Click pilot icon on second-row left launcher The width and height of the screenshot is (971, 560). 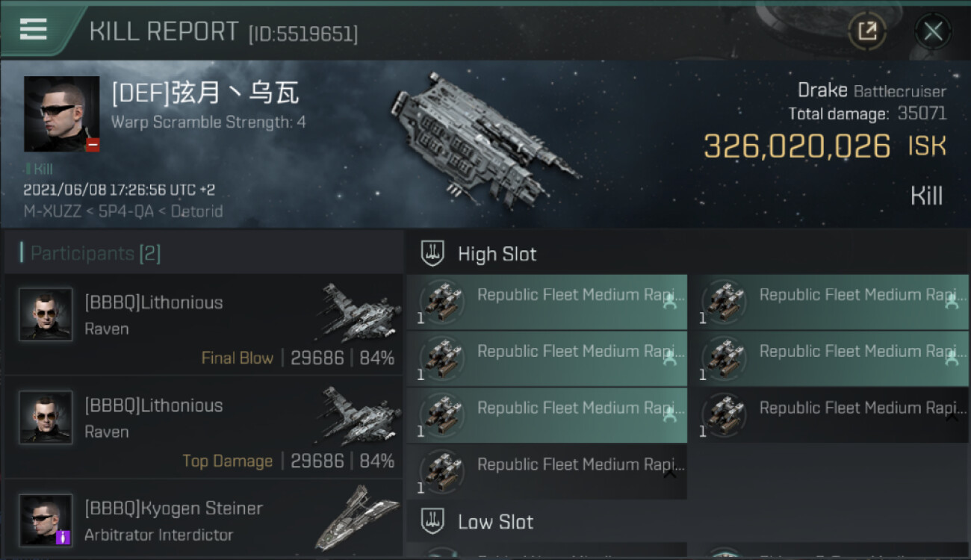click(x=669, y=359)
